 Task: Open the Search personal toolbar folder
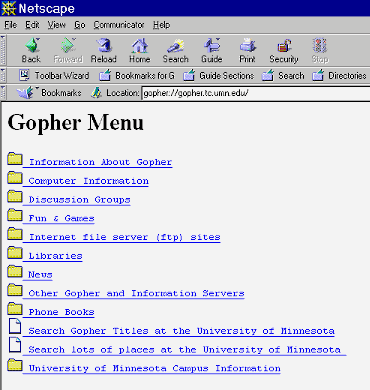coord(283,76)
